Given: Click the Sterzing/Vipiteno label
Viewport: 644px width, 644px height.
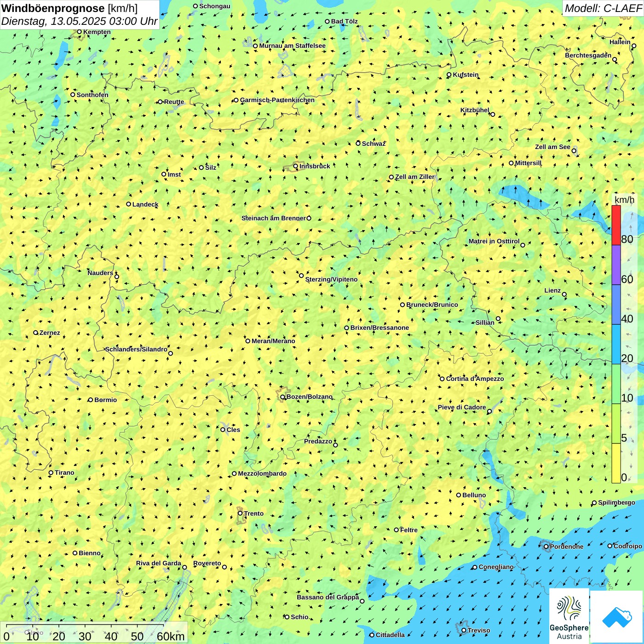Looking at the screenshot, I should (x=331, y=279).
